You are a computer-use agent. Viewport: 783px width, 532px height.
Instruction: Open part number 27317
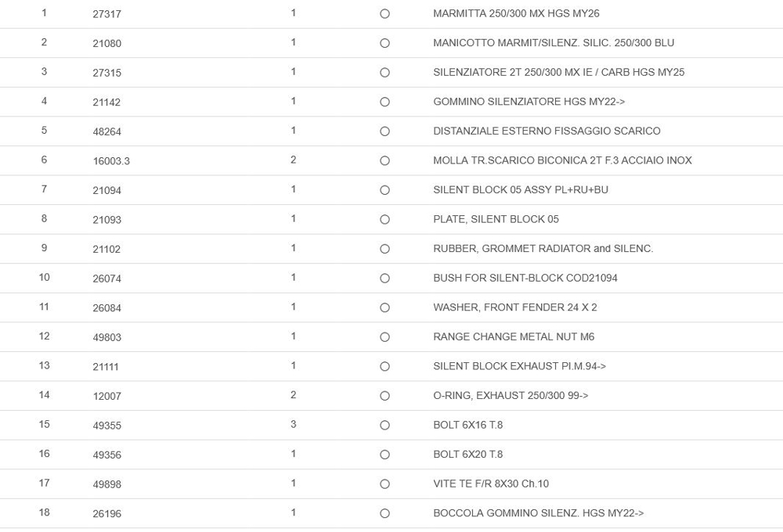[106, 14]
